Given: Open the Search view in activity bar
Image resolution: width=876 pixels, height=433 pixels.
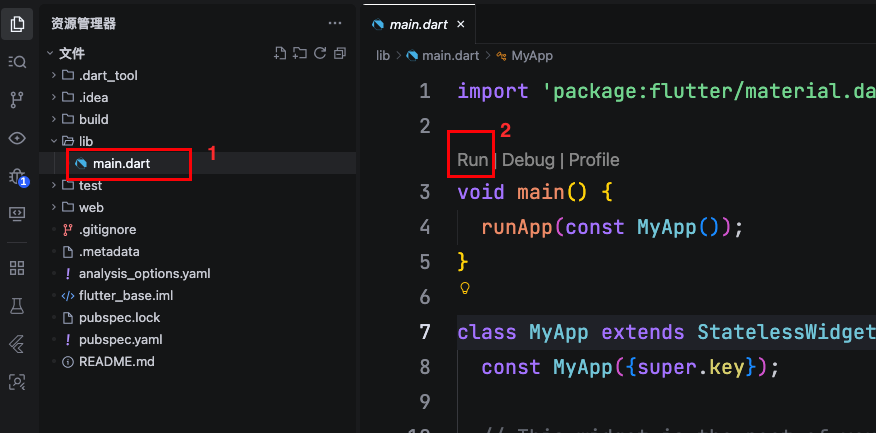Looking at the screenshot, I should pos(17,62).
